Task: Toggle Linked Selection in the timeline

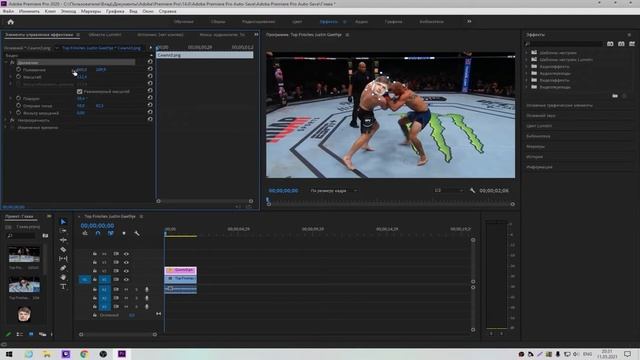Action: pyautogui.click(x=111, y=233)
